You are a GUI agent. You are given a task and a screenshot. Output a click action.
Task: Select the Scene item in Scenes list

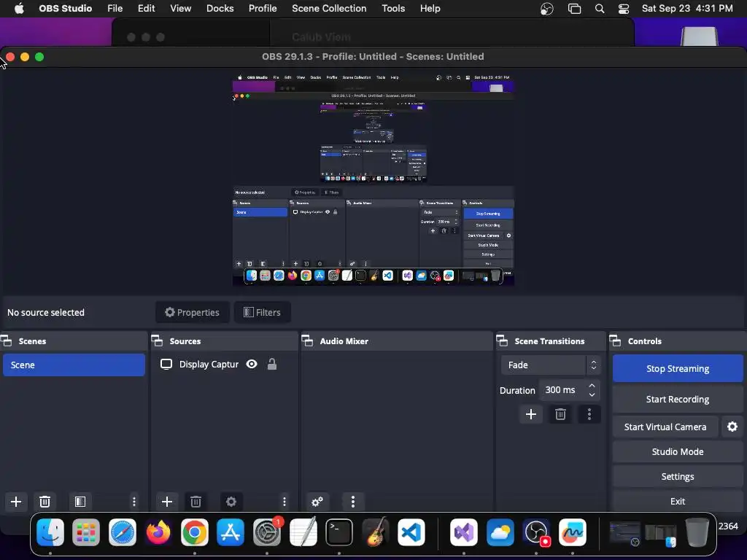74,365
